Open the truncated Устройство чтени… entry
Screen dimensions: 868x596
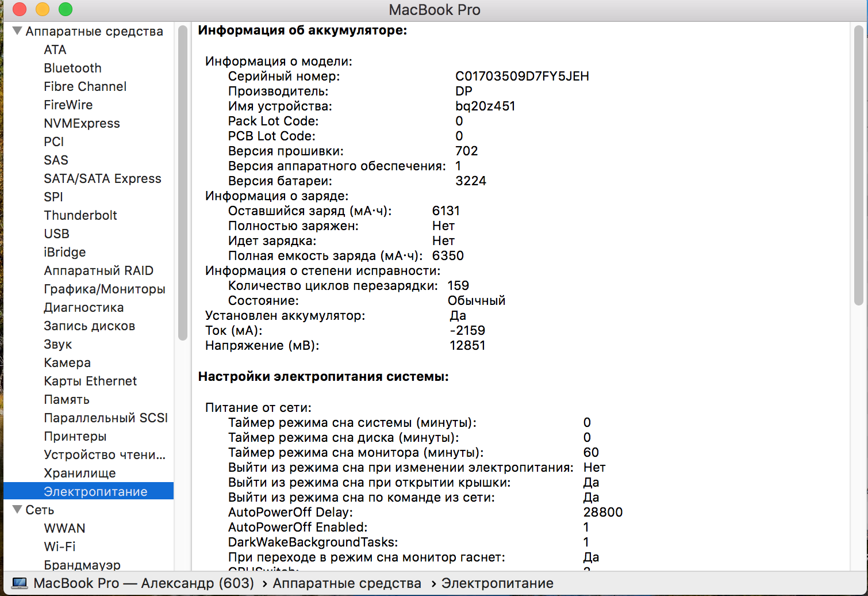(105, 454)
